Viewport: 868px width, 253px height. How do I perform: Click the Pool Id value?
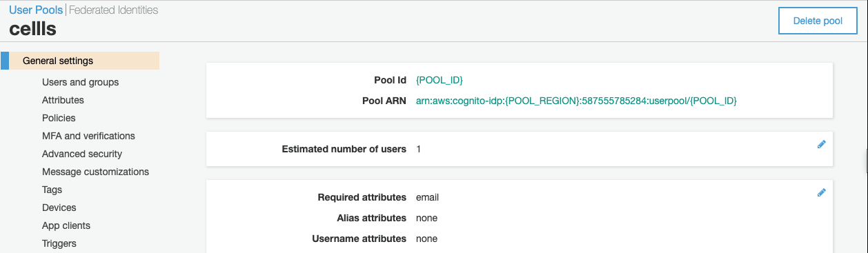coord(439,80)
